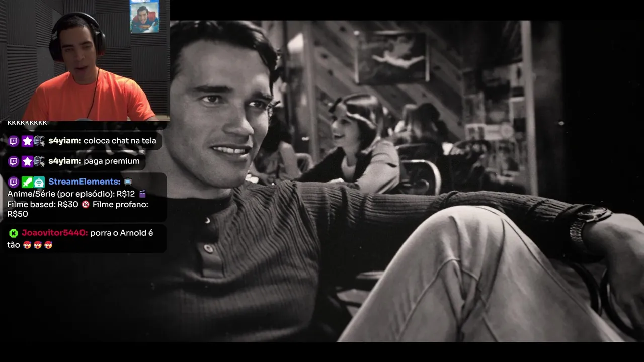Click the green sword moderator badge
Image resolution: width=644 pixels, height=362 pixels.
[27, 182]
